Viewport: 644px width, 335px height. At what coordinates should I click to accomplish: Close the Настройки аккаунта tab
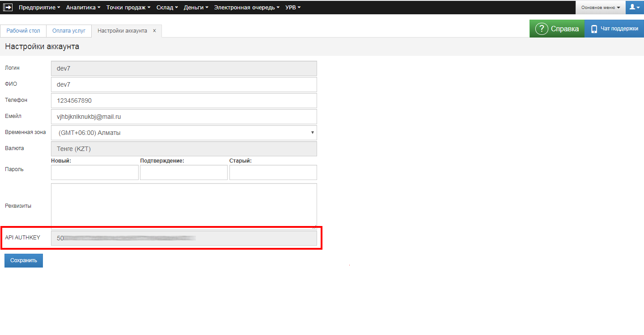(x=154, y=31)
